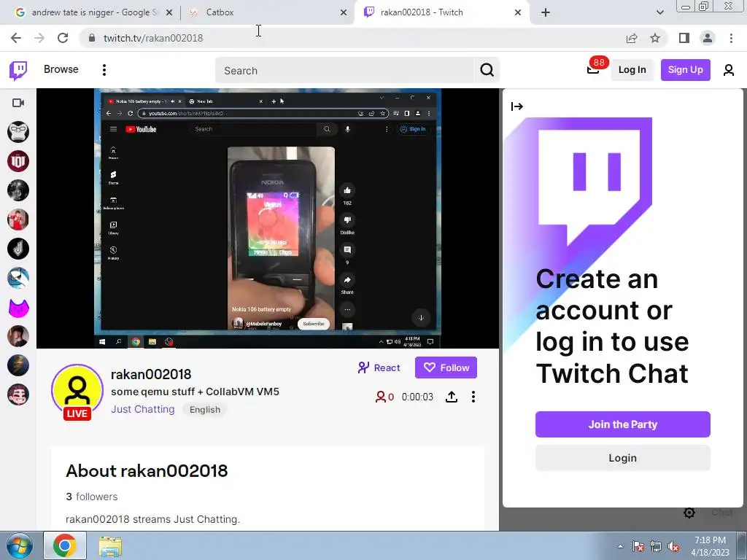Click the muted volume tray icon

pos(673,546)
